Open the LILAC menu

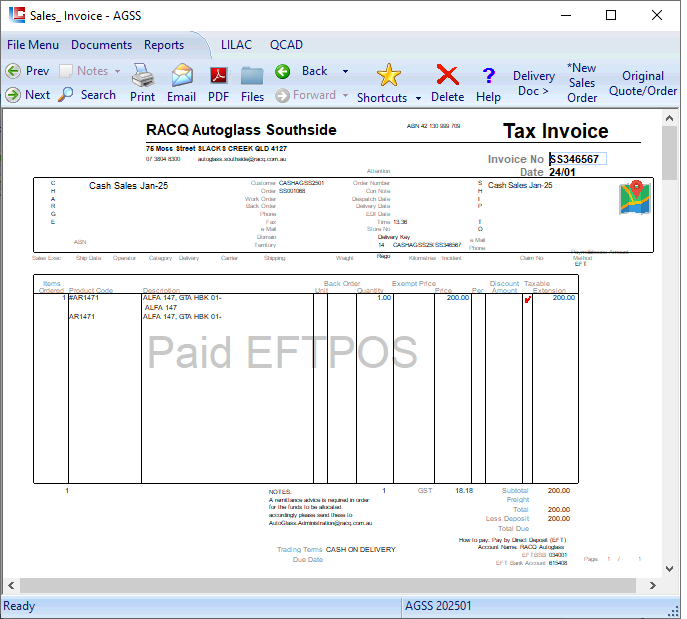[236, 45]
